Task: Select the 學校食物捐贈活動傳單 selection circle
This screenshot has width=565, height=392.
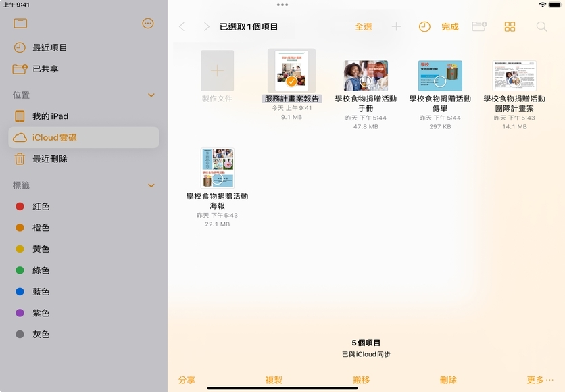Action: coord(440,82)
